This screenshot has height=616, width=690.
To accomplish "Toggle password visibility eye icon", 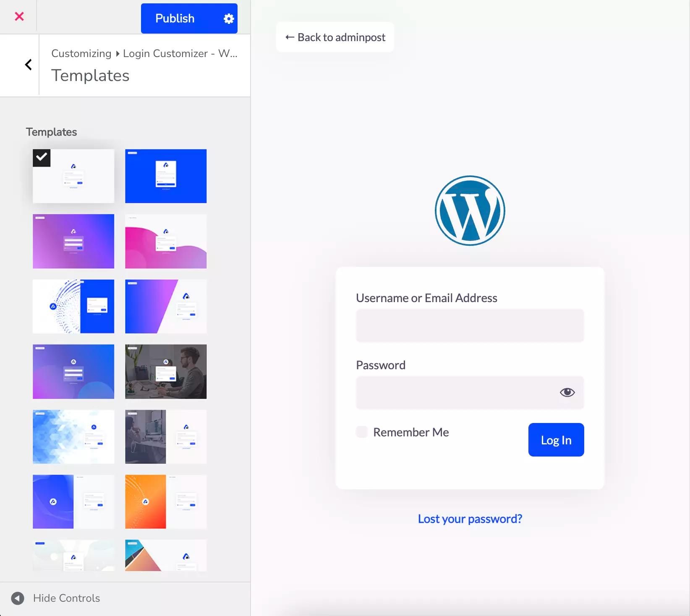I will coord(567,392).
